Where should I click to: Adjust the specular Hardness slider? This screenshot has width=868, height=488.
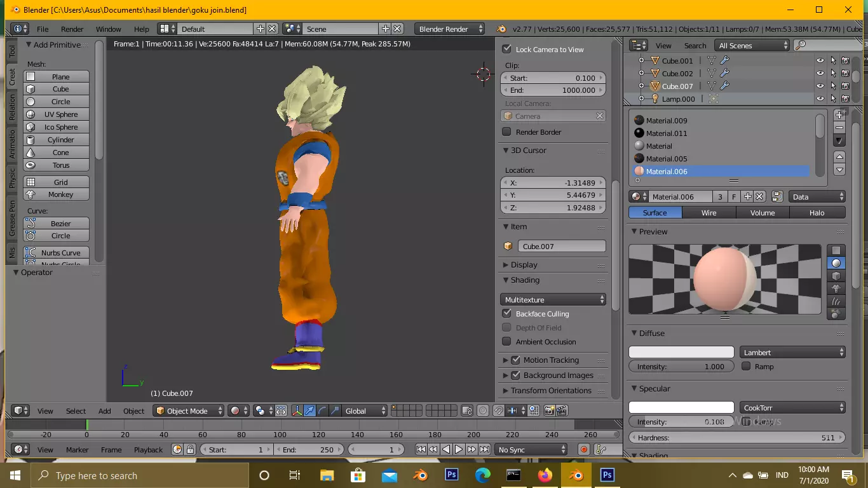click(737, 437)
